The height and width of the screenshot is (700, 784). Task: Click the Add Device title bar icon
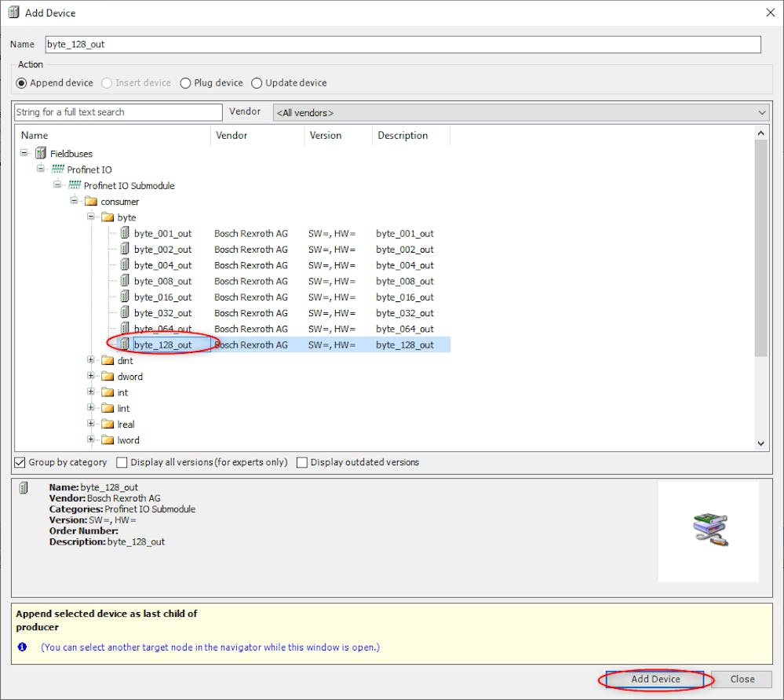[14, 13]
